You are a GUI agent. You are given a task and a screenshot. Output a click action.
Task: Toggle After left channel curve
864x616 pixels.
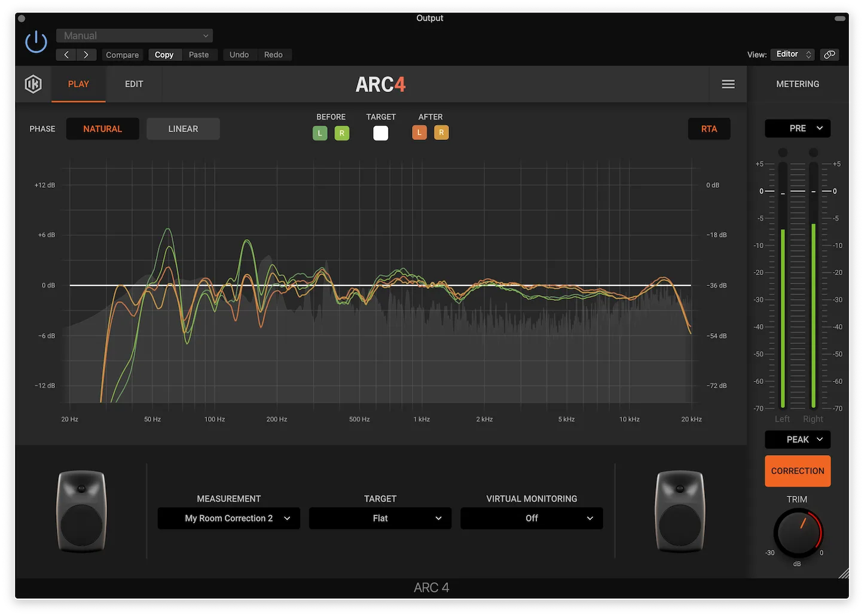pos(419,132)
